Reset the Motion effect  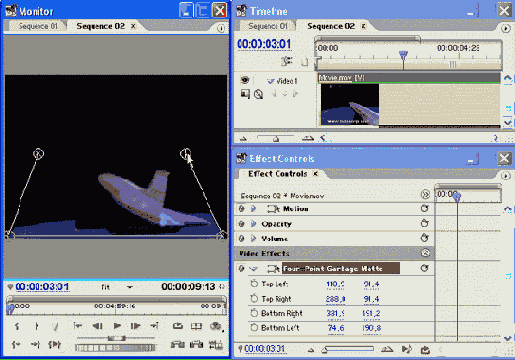[424, 209]
